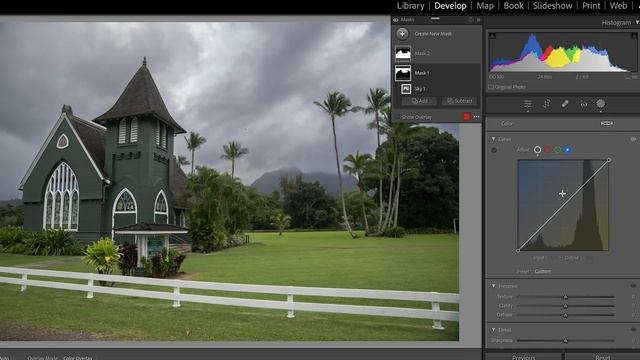Viewport: 640px width, 360px height.
Task: Toggle the Detail panel eye icon
Action: pyautogui.click(x=633, y=330)
